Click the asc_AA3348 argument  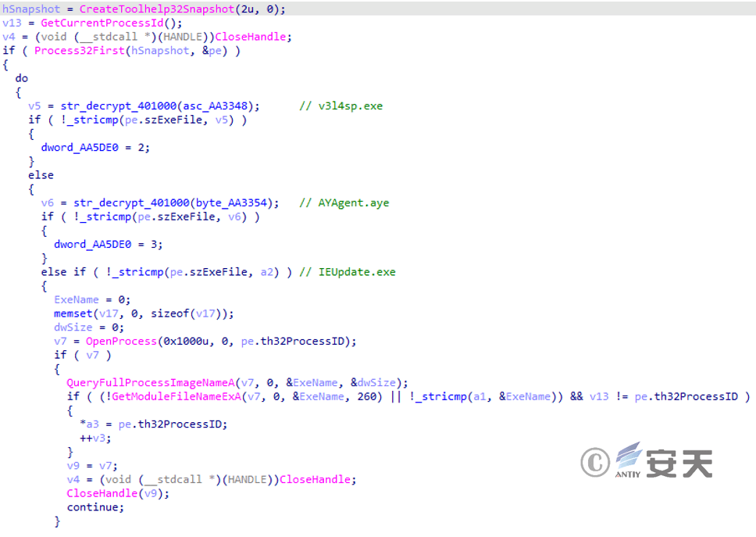(x=215, y=106)
